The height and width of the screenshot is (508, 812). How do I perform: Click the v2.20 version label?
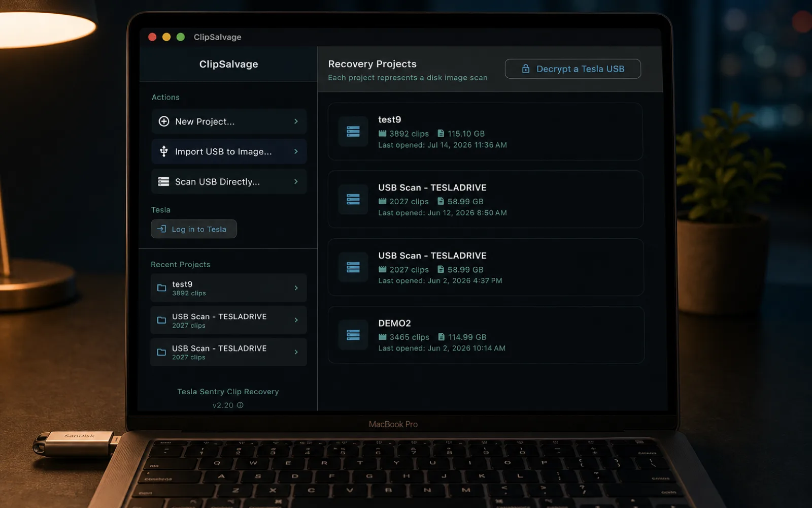tap(223, 405)
